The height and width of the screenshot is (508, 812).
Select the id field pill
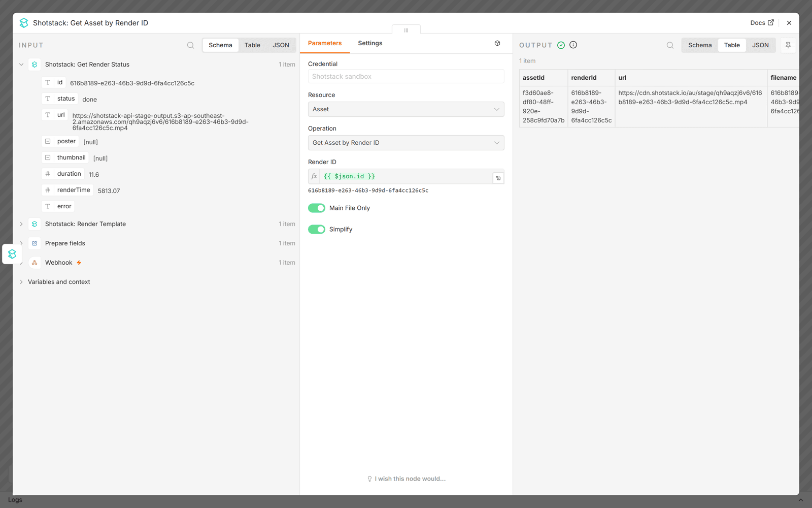pos(54,82)
